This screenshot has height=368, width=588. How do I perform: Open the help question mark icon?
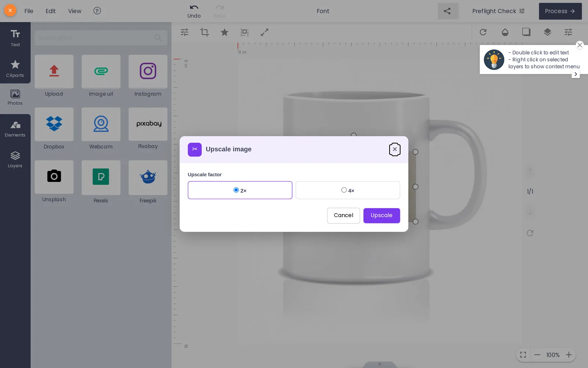coord(97,11)
